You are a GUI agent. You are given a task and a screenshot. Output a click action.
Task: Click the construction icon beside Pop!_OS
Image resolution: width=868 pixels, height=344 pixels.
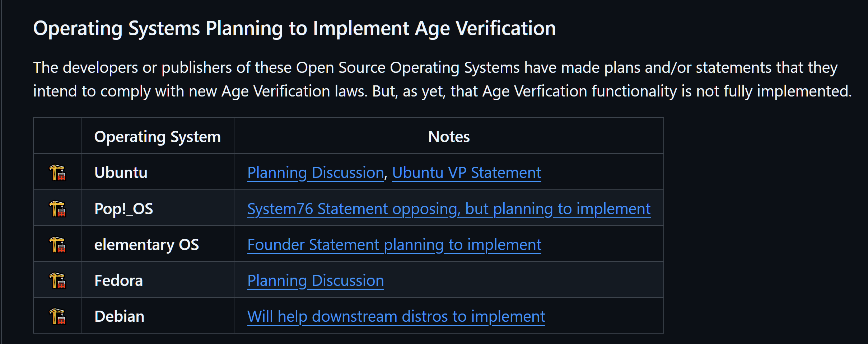coord(57,208)
